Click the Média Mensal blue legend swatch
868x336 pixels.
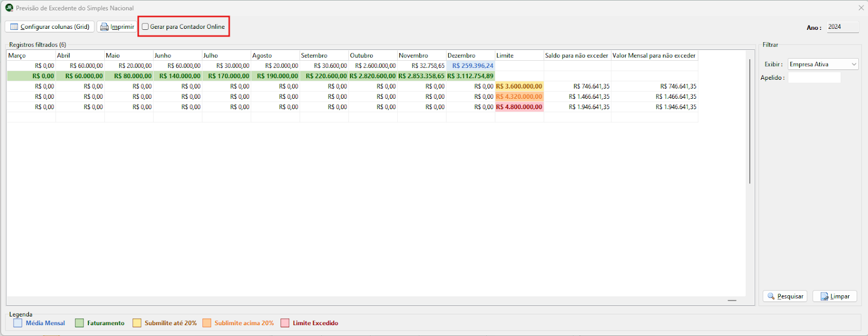(18, 323)
